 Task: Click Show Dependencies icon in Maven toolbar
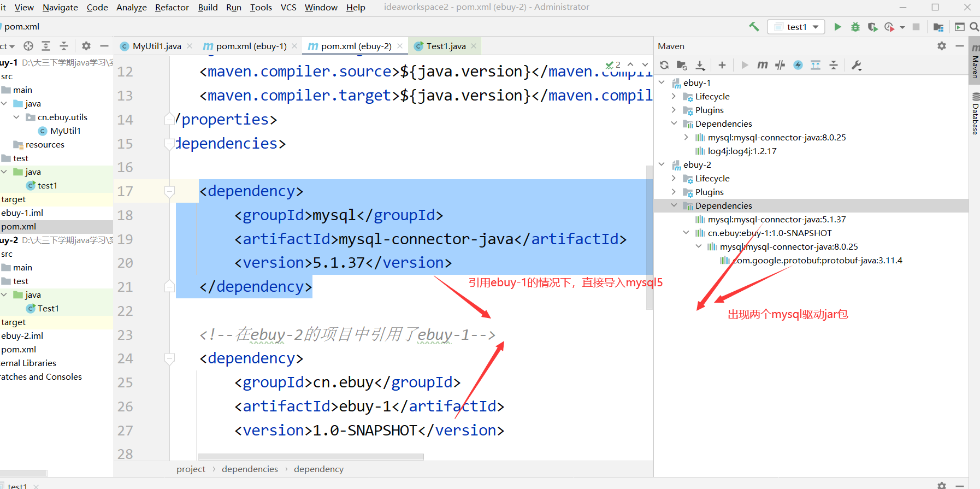pyautogui.click(x=816, y=65)
